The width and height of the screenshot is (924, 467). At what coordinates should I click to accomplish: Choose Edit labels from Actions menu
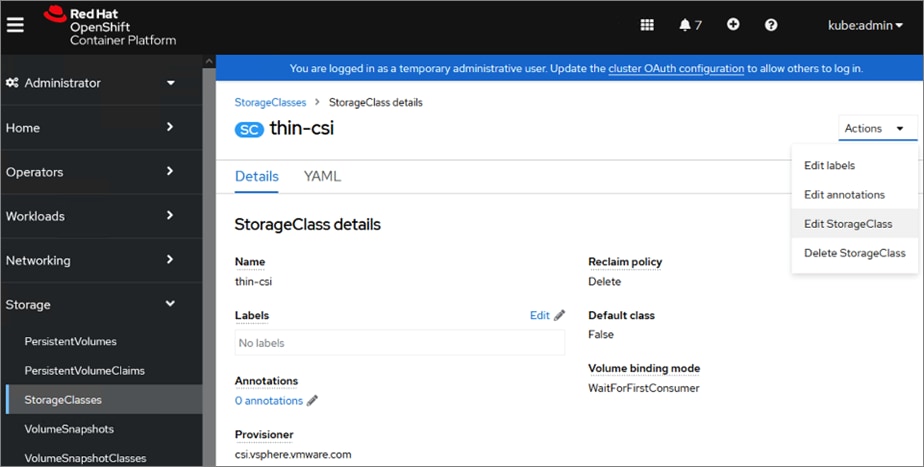[x=855, y=165]
